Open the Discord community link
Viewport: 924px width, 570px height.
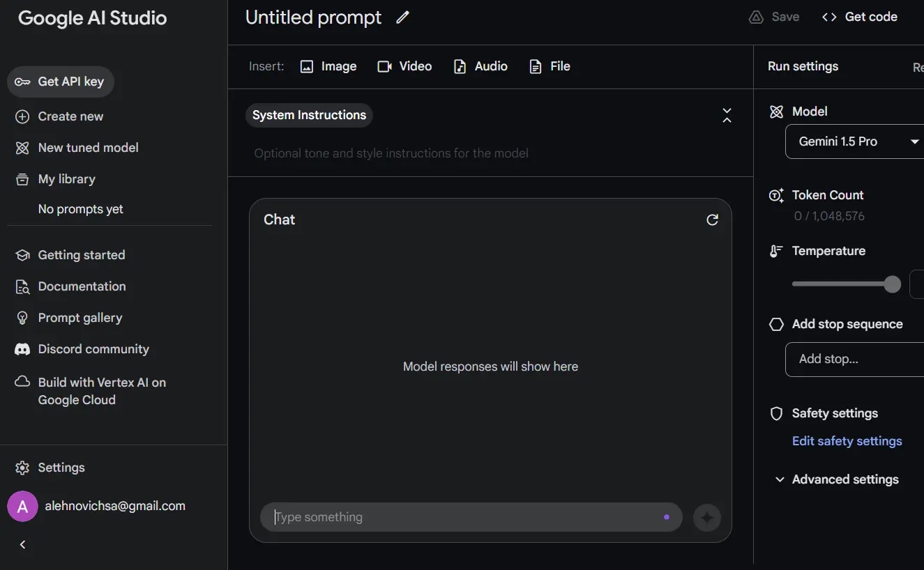[93, 349]
